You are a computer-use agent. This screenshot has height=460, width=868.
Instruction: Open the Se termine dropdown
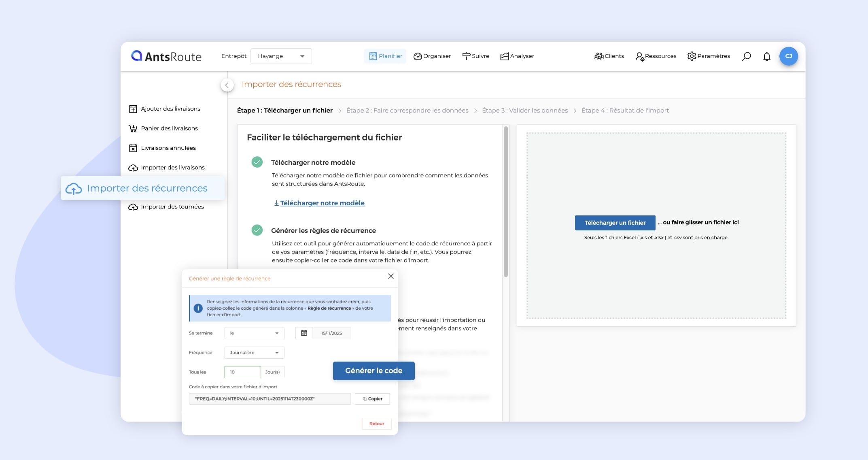point(254,333)
